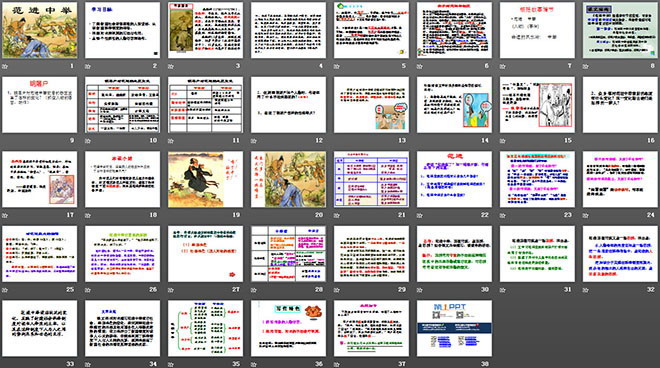Screen dimensions: 660x368
Task: Select slide 37 thumbnail
Action: click(371, 328)
